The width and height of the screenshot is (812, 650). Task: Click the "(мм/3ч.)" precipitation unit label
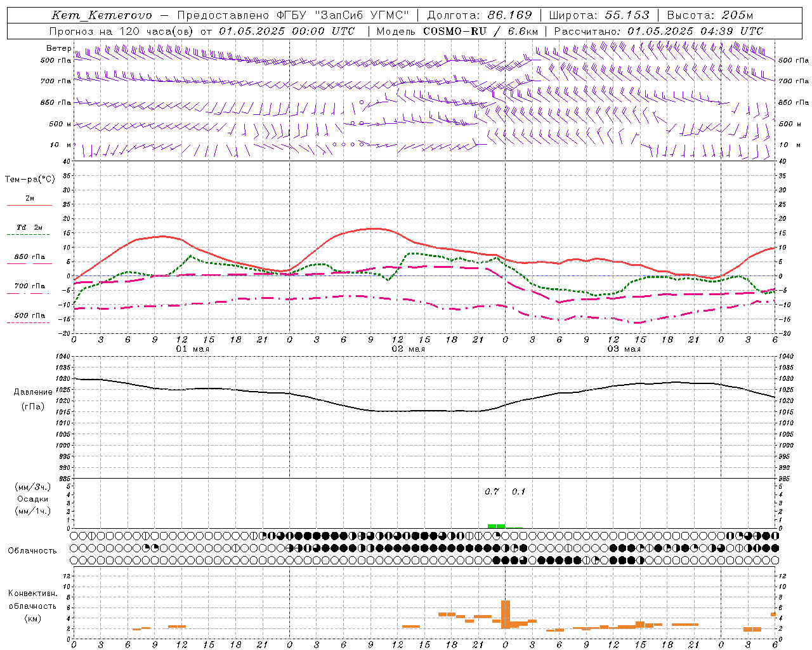33,487
